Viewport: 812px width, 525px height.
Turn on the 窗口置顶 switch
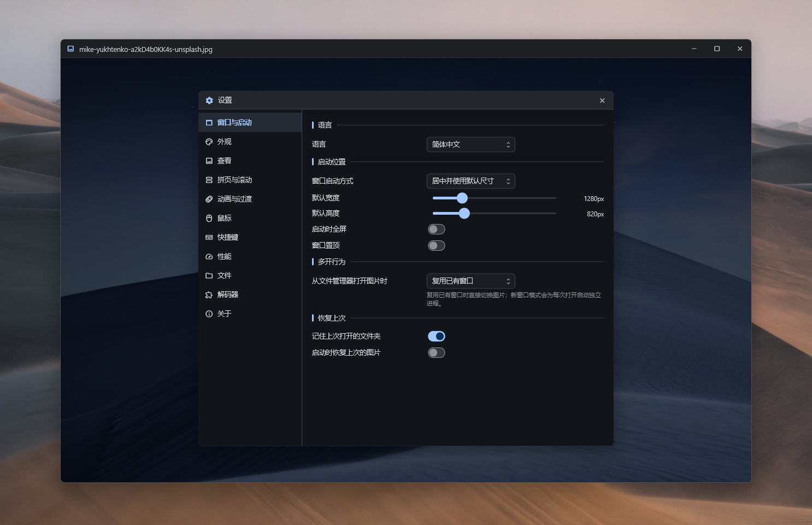[437, 245]
